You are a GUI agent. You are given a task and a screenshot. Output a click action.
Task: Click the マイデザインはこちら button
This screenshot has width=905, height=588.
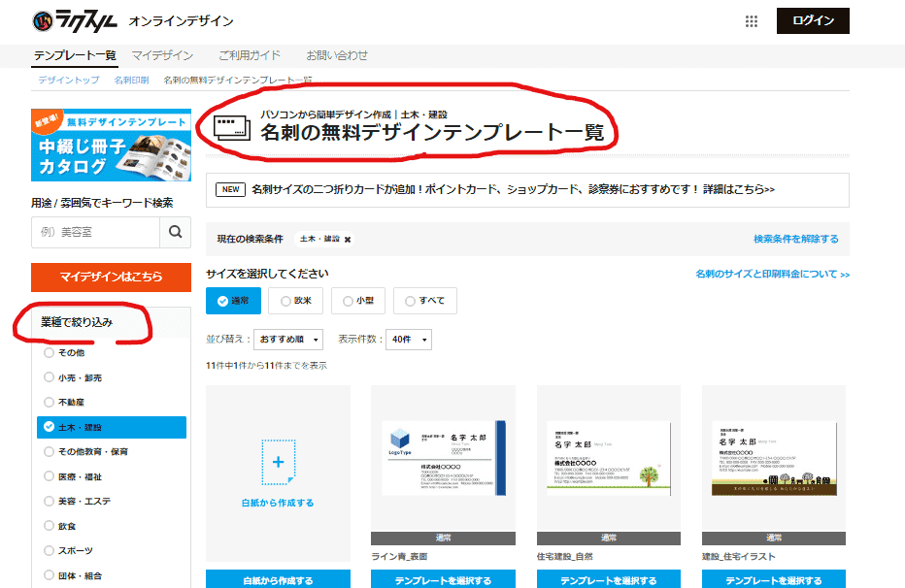point(111,277)
